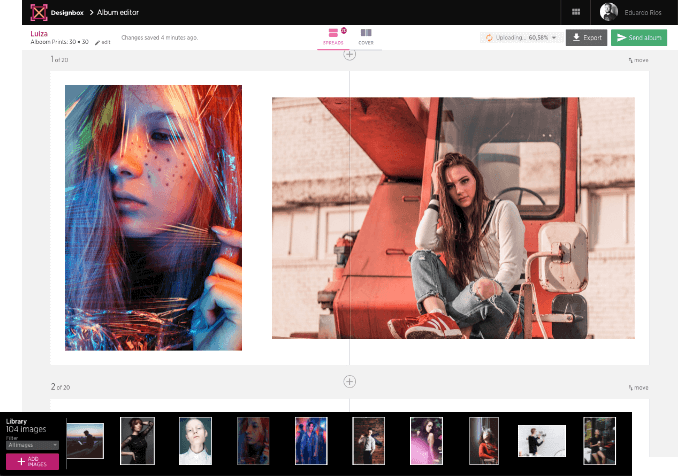Click the Export button
The height and width of the screenshot is (476, 678).
(x=586, y=38)
